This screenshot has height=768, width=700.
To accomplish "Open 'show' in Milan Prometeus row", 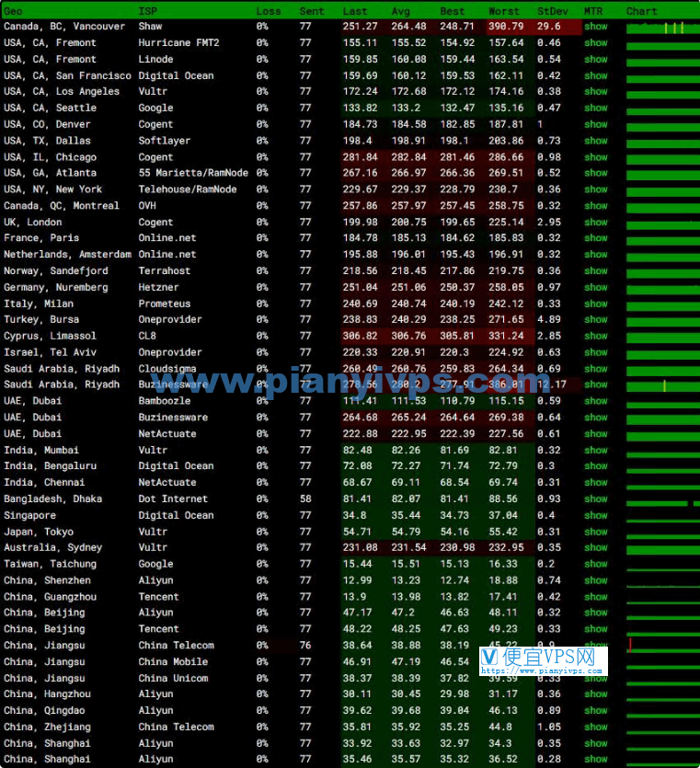I will (596, 304).
